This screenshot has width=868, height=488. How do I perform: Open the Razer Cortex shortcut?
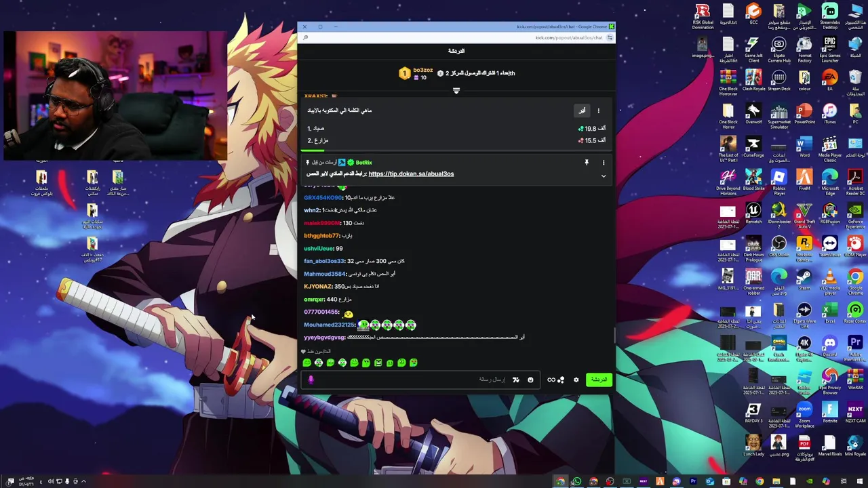click(854, 312)
